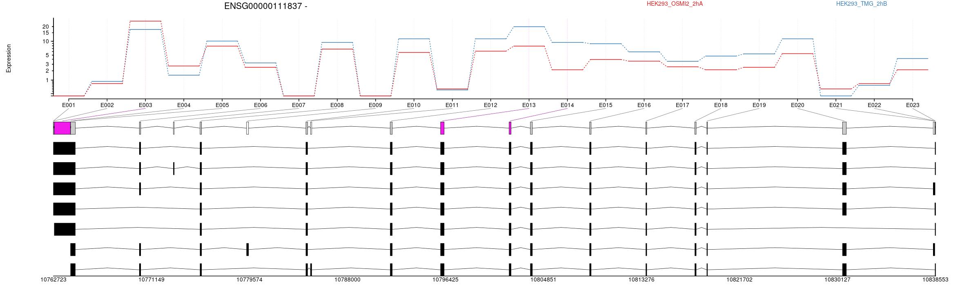Viewport: 980px width, 286px height.
Task: Click exon label E013
Action: 529,105
